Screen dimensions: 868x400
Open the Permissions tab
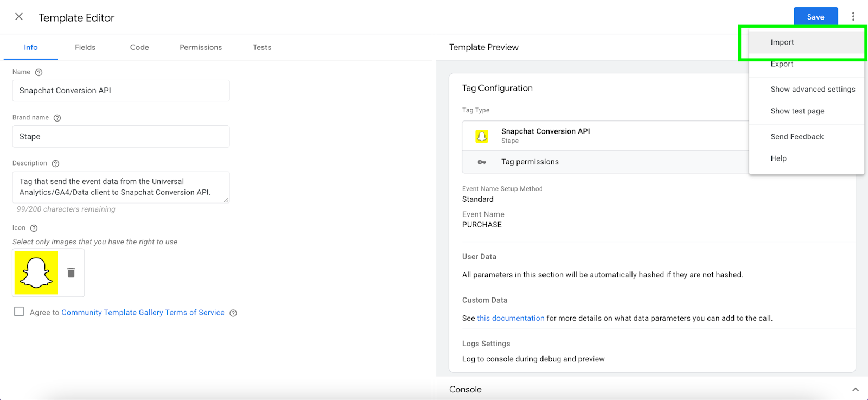pos(201,47)
